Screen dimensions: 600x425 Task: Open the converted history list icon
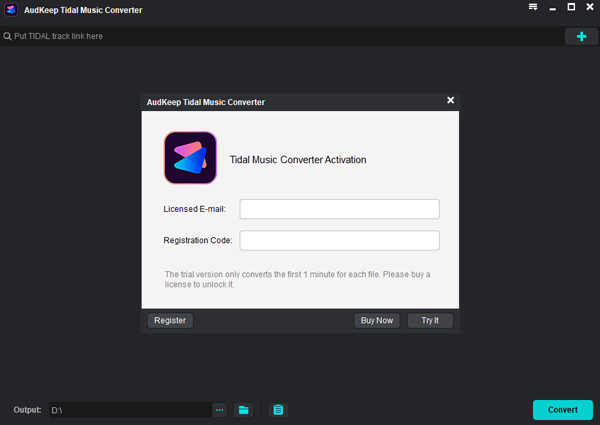278,410
